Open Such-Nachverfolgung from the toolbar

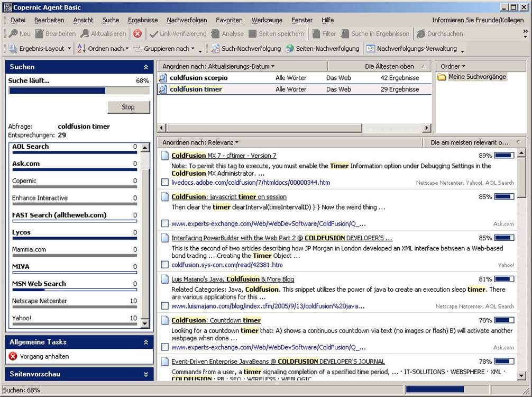point(246,49)
